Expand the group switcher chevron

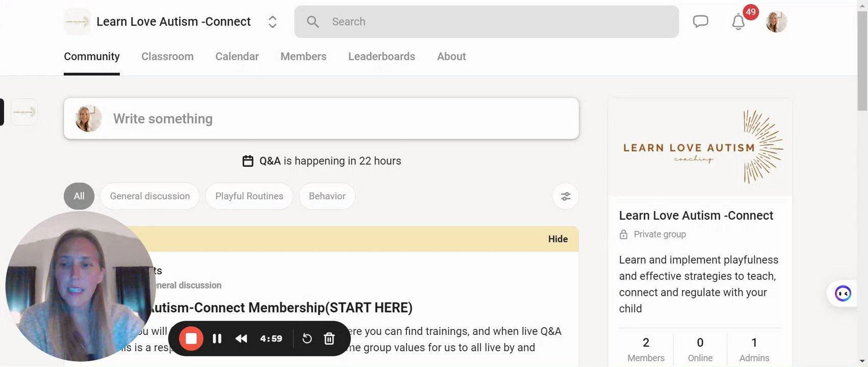(272, 22)
